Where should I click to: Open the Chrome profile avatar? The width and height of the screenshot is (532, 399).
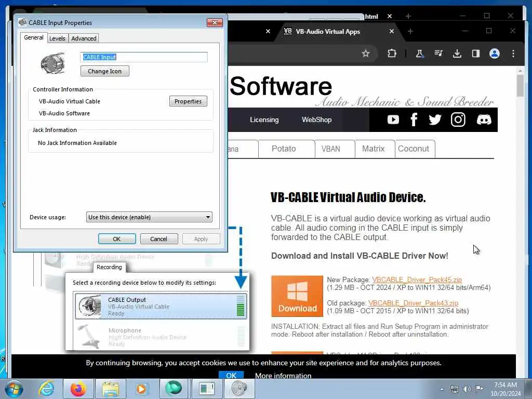(495, 54)
